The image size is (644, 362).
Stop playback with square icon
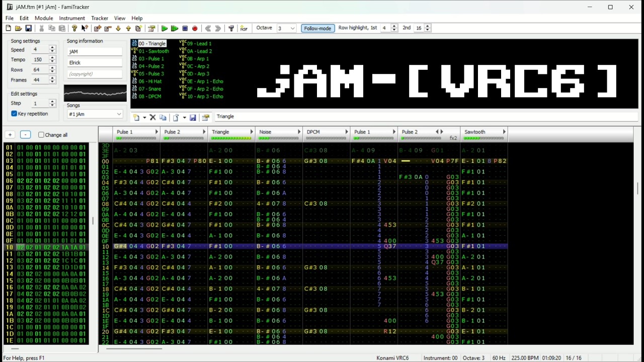185,29
